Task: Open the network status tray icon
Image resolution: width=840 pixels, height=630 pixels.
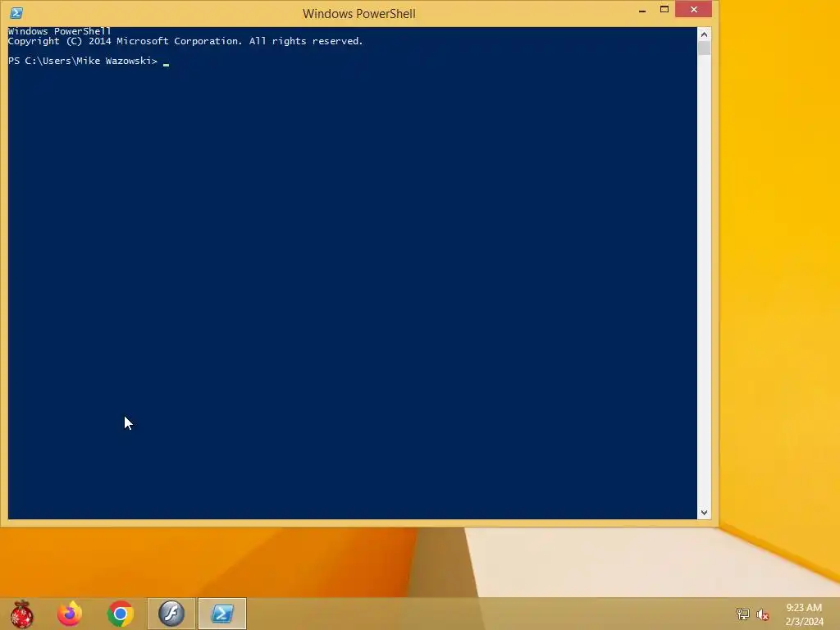Action: coord(742,614)
